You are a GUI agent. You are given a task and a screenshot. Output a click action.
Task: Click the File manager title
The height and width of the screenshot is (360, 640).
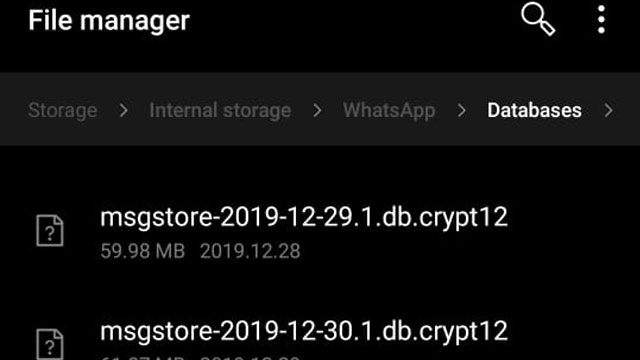tap(109, 20)
